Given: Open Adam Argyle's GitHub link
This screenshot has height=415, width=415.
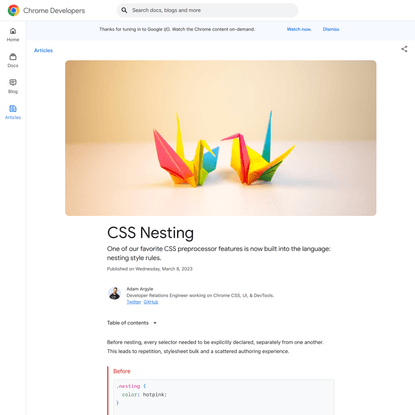Looking at the screenshot, I should (151, 302).
